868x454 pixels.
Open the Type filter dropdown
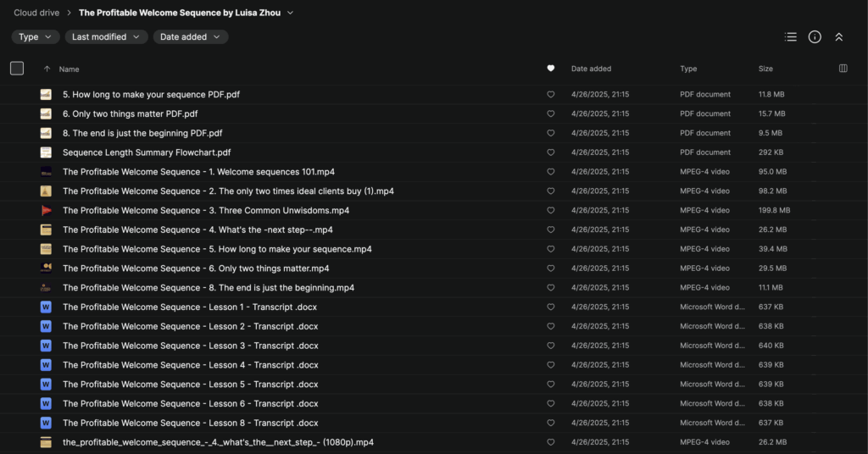coord(36,37)
